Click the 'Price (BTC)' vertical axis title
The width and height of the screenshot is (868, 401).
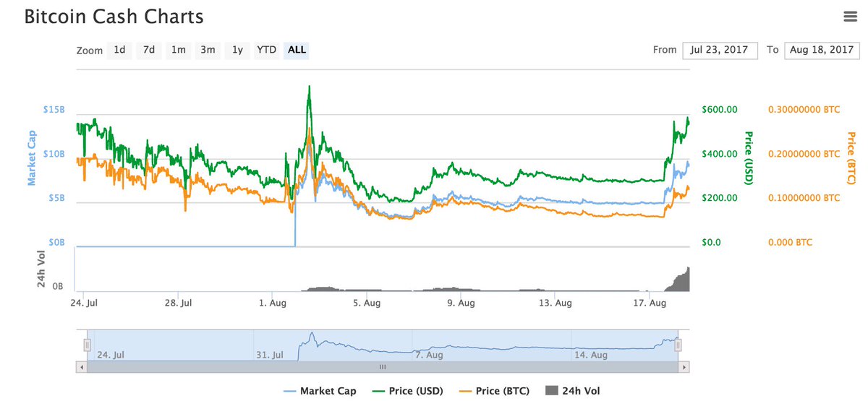point(851,158)
